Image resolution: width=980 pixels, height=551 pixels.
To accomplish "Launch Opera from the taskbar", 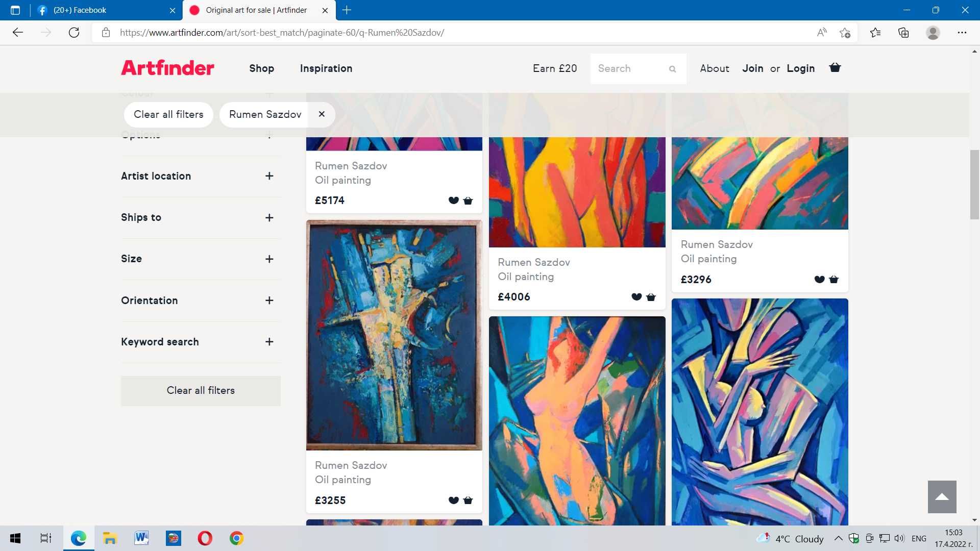I will coord(205,538).
